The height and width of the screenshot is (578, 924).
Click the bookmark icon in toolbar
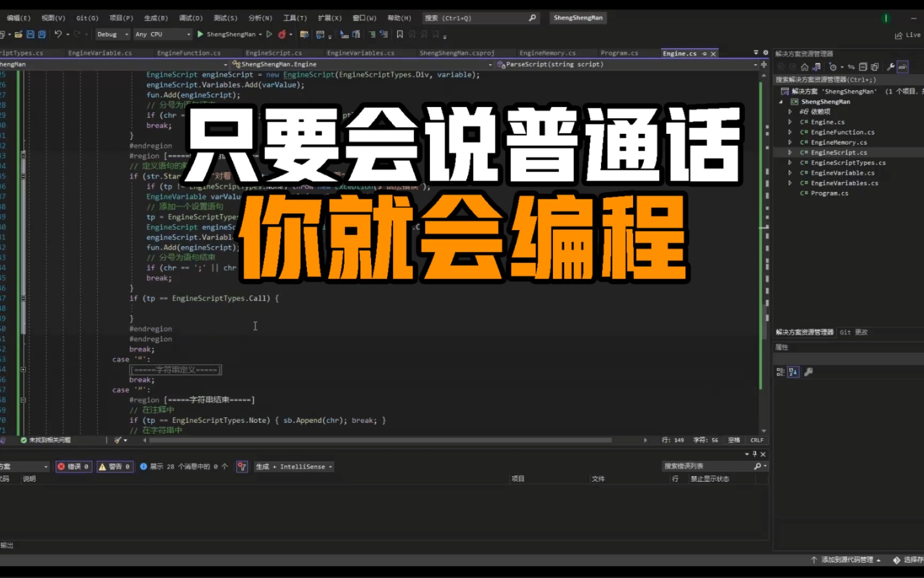point(399,34)
